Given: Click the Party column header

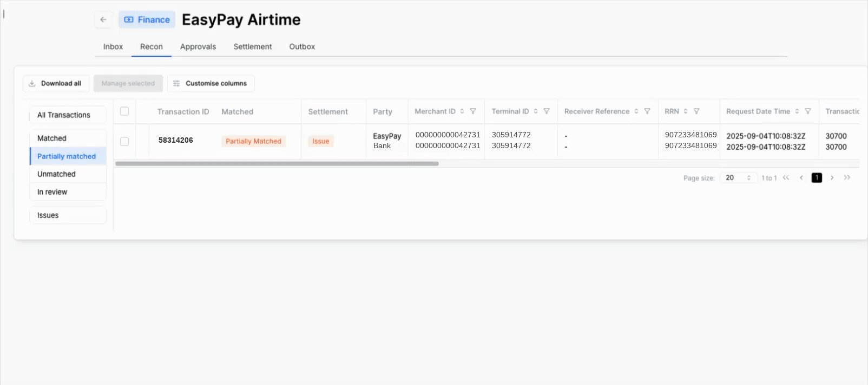Looking at the screenshot, I should click(x=383, y=112).
